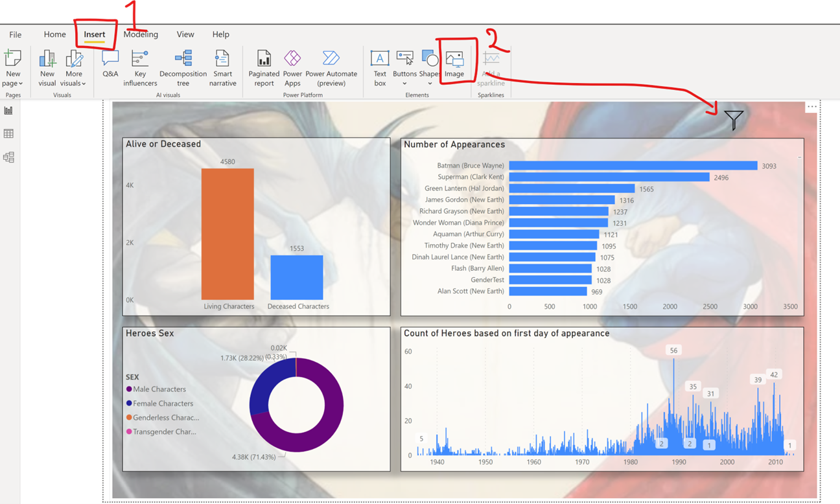Switch to Report view in sidebar
Screen dimensions: 840x504
pyautogui.click(x=8, y=111)
